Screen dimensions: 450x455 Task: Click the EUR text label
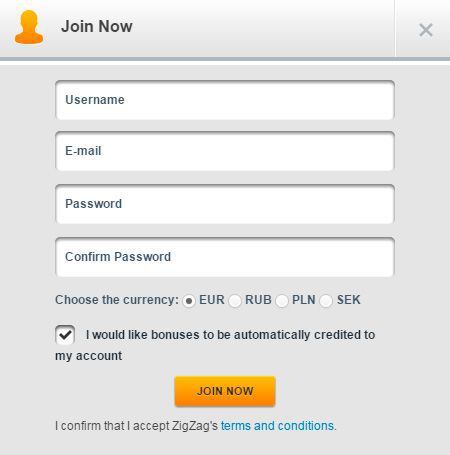[212, 300]
